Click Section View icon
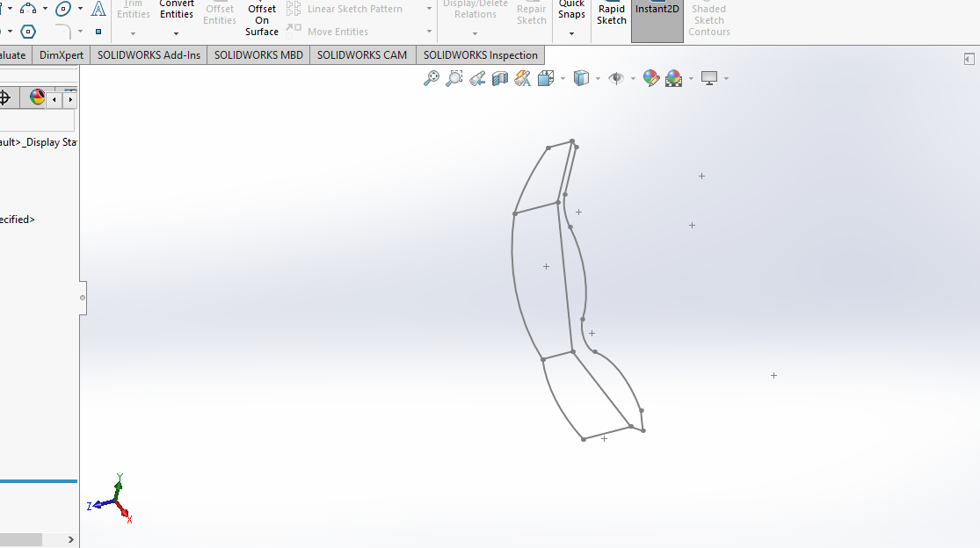Image resolution: width=980 pixels, height=548 pixels. click(x=500, y=78)
